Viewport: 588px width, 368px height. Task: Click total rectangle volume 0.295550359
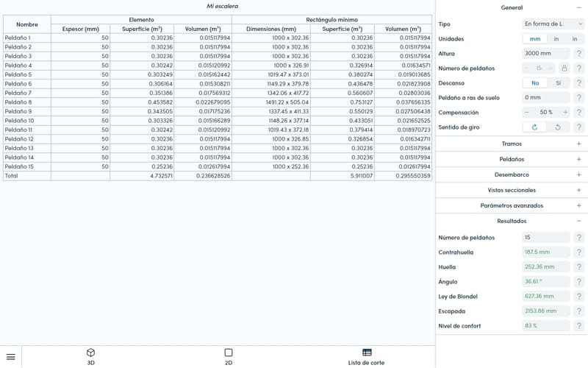pos(413,176)
